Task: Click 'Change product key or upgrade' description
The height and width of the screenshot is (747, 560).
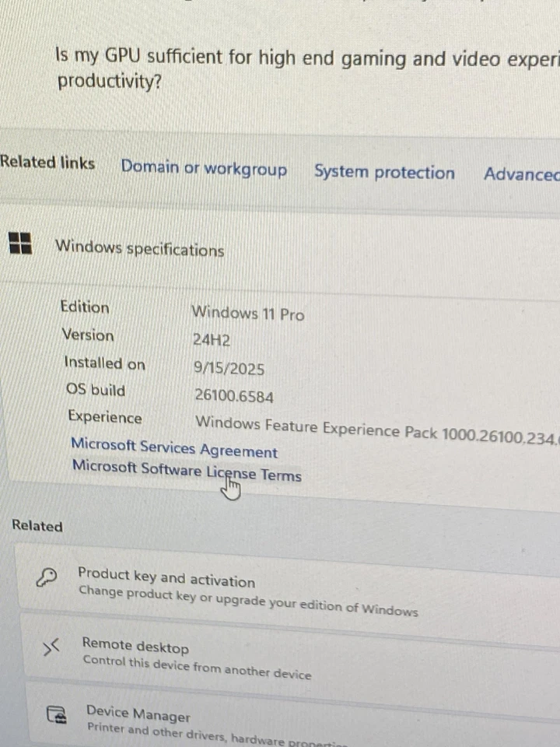Action: (x=248, y=601)
